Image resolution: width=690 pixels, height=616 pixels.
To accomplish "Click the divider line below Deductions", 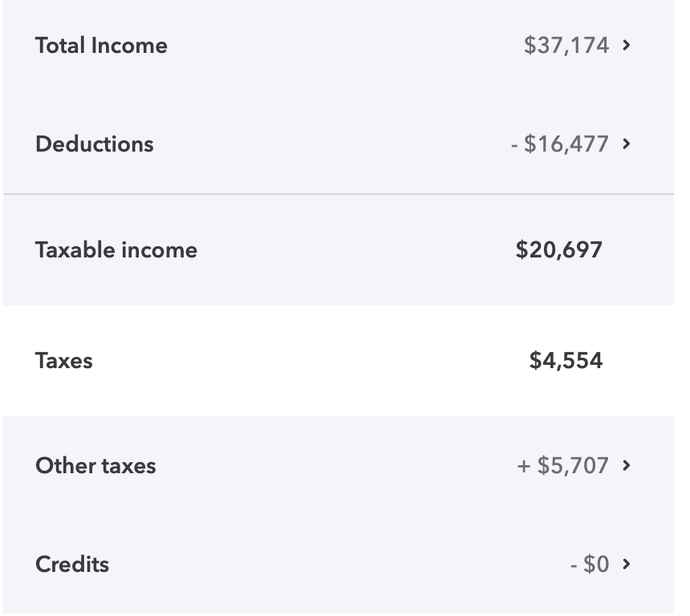I will 339,193.
